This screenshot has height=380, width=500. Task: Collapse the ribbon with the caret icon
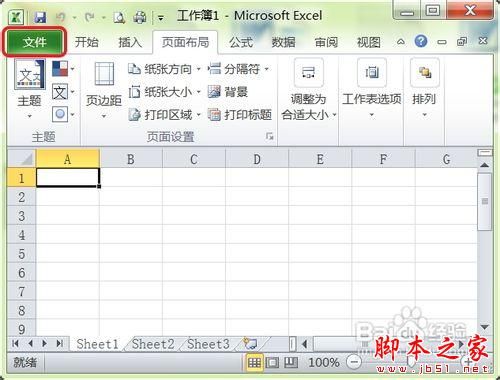[x=401, y=42]
